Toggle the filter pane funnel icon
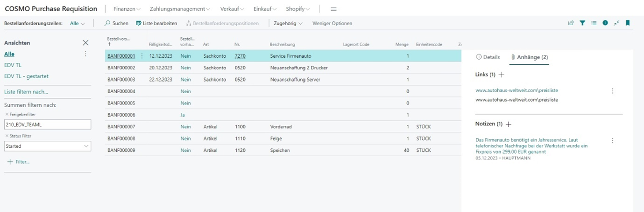This screenshot has height=212, width=644. pos(582,23)
